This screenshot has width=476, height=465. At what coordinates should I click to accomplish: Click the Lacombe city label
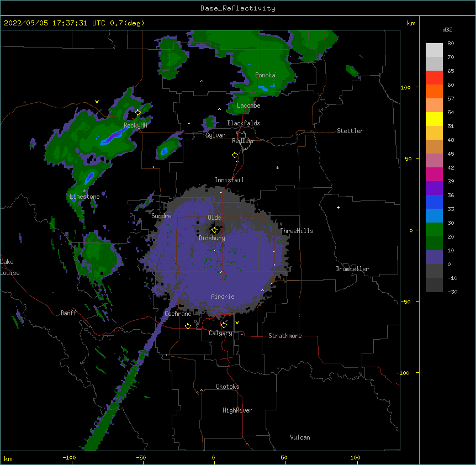(248, 105)
